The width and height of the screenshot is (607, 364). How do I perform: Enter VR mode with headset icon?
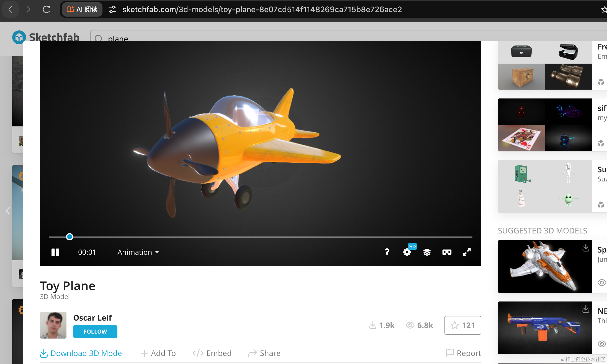click(x=447, y=252)
